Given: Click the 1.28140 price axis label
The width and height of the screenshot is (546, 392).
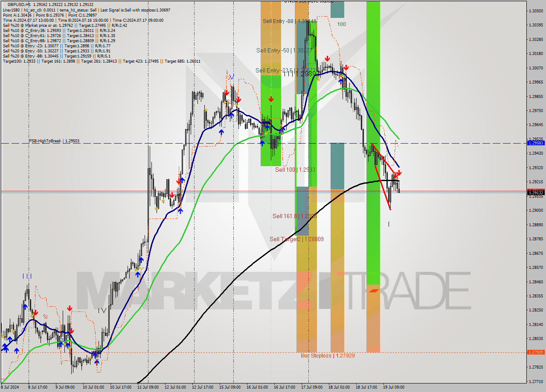Looking at the screenshot, I should tap(536, 324).
